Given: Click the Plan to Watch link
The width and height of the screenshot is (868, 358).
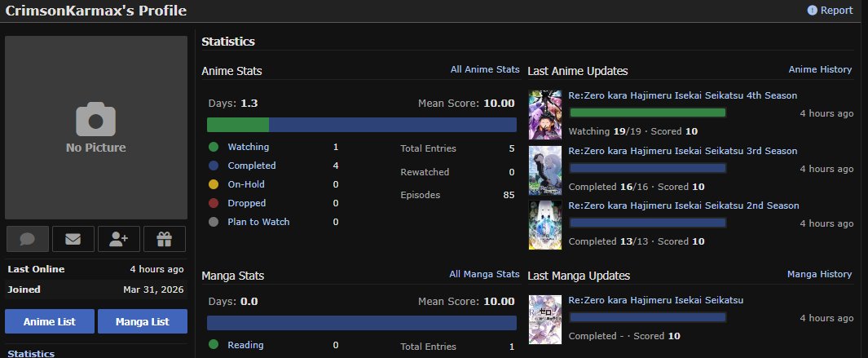Looking at the screenshot, I should click(x=258, y=222).
